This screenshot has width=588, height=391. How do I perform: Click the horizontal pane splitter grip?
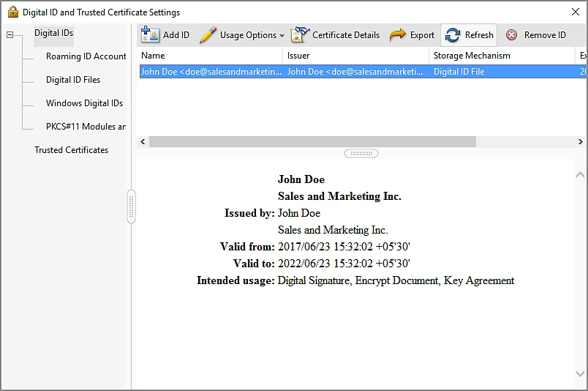click(361, 153)
